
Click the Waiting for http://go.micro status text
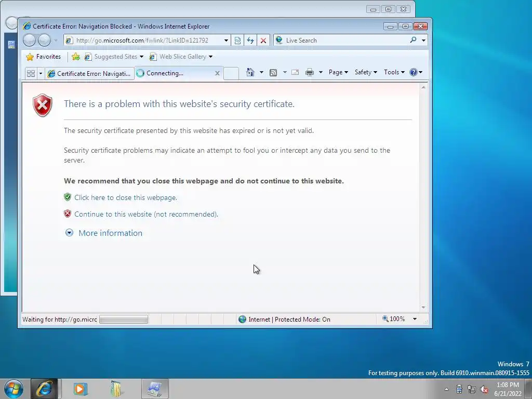coord(60,320)
